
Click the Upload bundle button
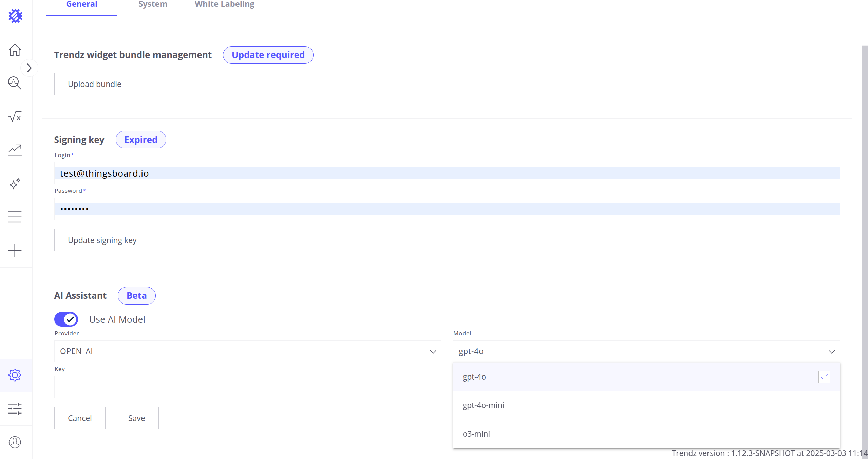(94, 84)
